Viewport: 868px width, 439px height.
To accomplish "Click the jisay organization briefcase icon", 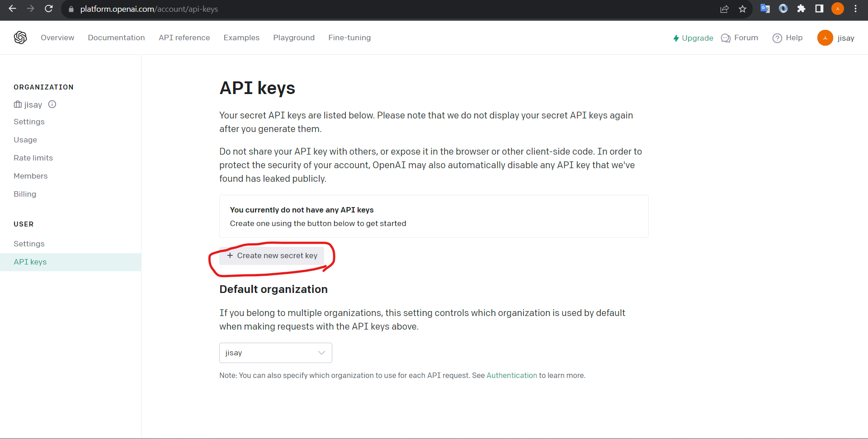I will pyautogui.click(x=17, y=104).
